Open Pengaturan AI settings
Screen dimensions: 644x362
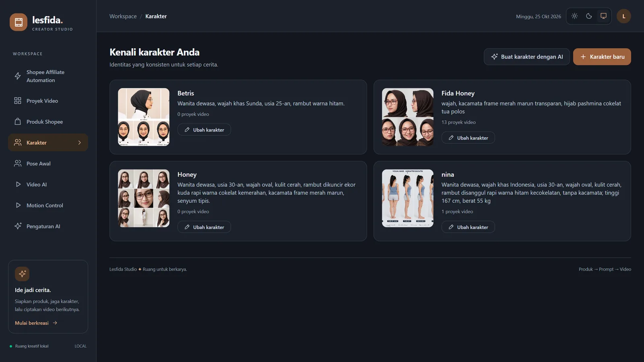coord(48,226)
